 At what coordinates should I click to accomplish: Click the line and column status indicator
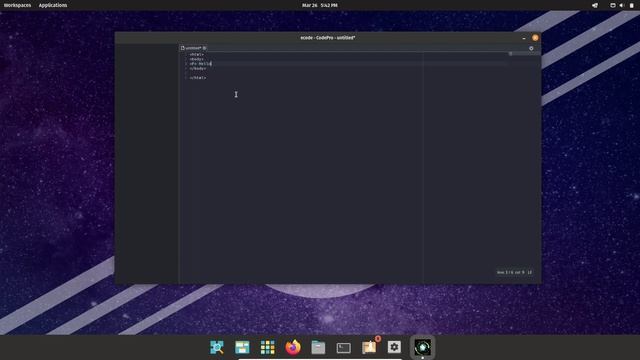click(x=514, y=272)
